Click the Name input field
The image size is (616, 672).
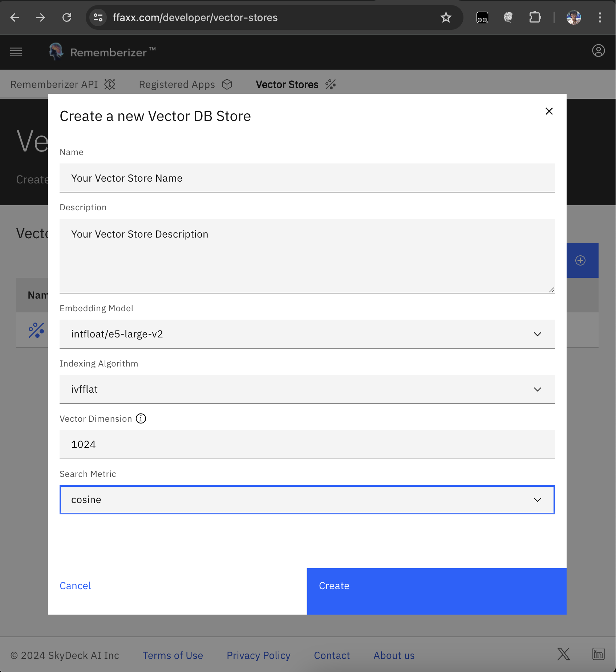pos(307,178)
